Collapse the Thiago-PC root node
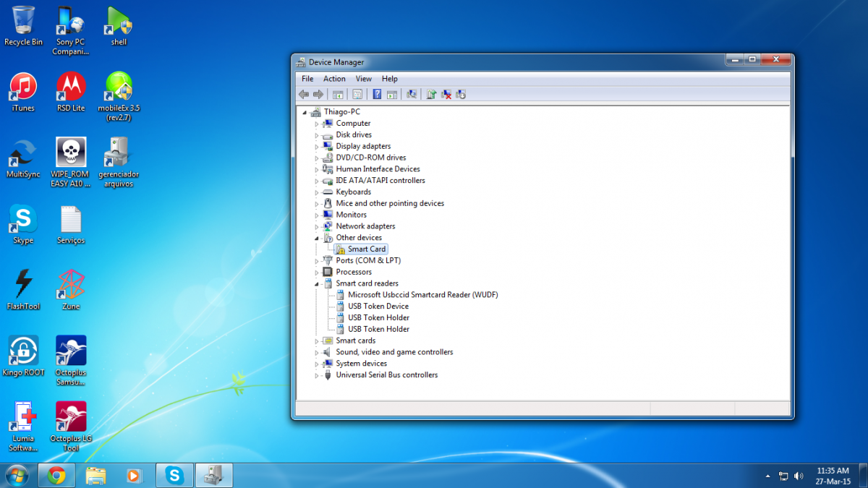 [x=305, y=112]
